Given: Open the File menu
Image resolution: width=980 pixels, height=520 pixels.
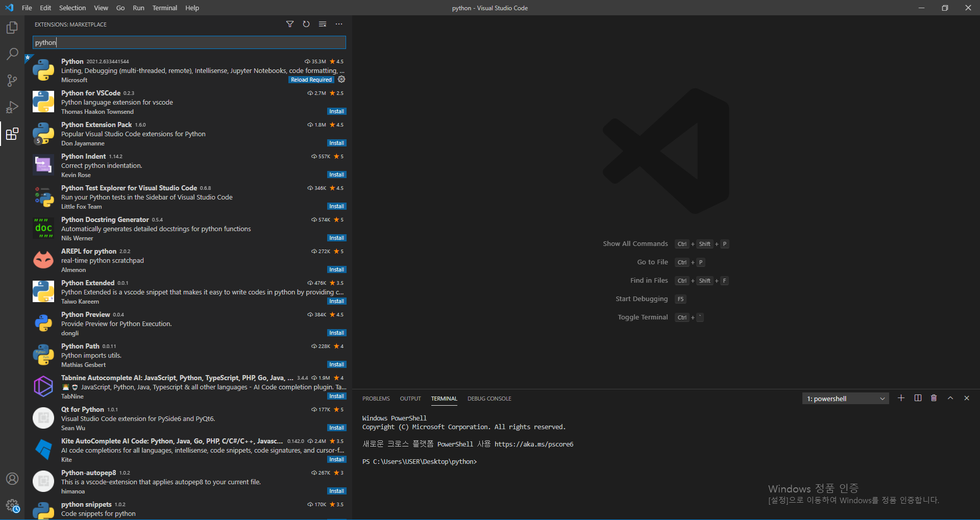Looking at the screenshot, I should tap(27, 8).
